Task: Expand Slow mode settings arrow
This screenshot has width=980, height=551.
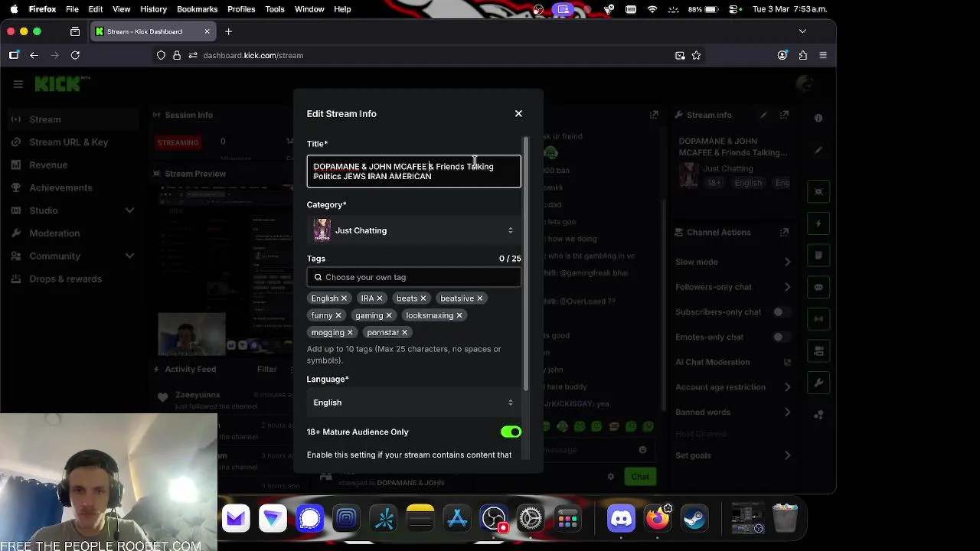Action: tap(787, 262)
